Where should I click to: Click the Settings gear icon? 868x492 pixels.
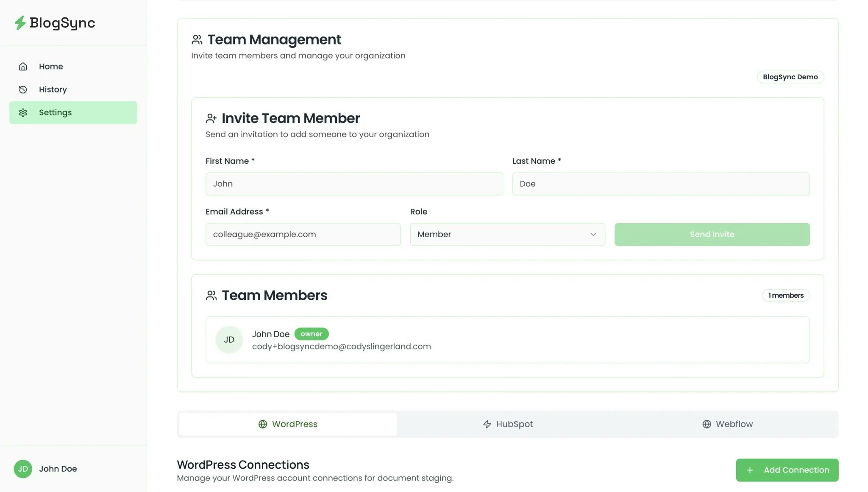coord(23,112)
